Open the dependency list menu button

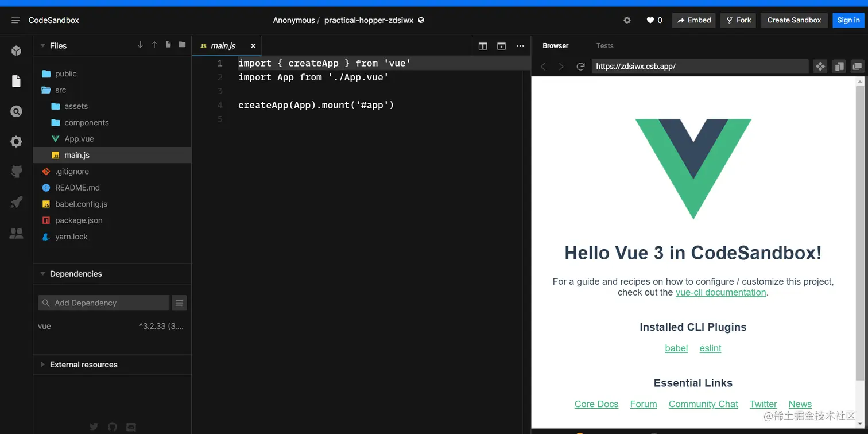pyautogui.click(x=179, y=303)
